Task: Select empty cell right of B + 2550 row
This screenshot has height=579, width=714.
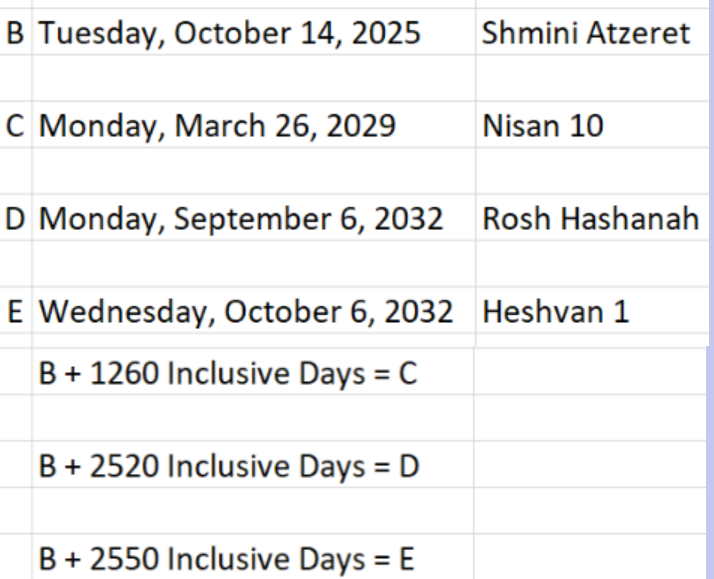Action: coord(590,557)
